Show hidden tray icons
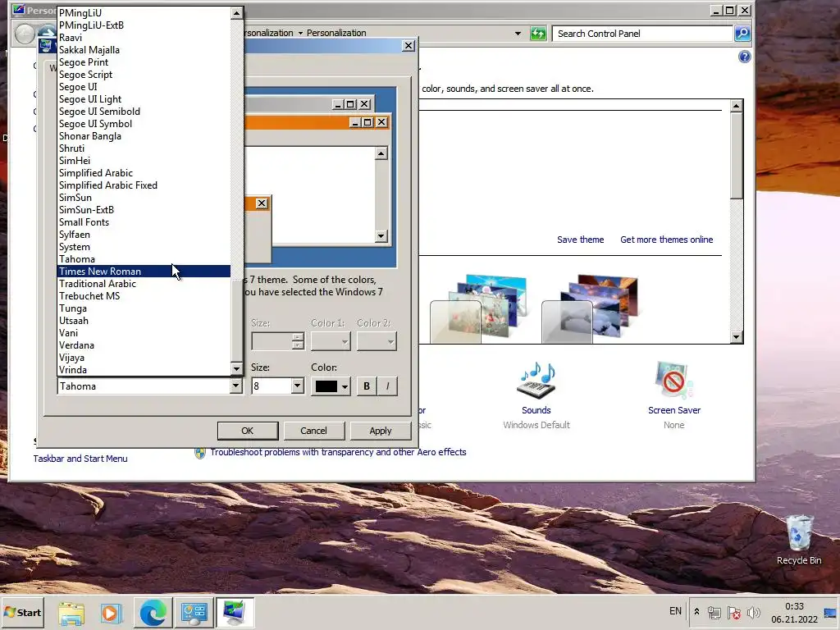 696,611
